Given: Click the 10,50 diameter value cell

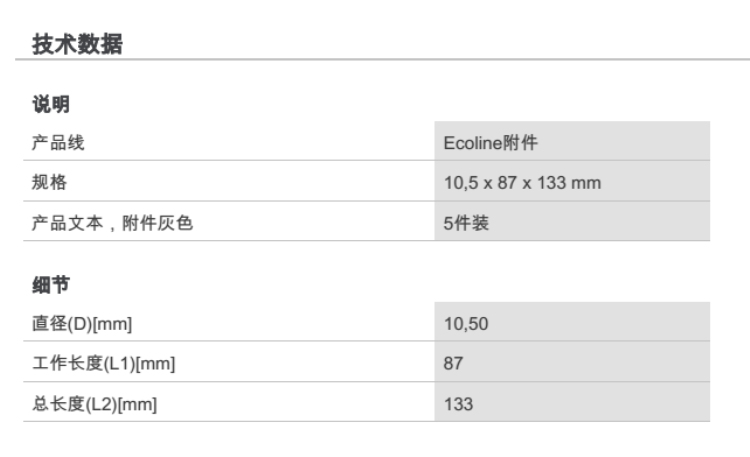Looking at the screenshot, I should click(465, 324).
